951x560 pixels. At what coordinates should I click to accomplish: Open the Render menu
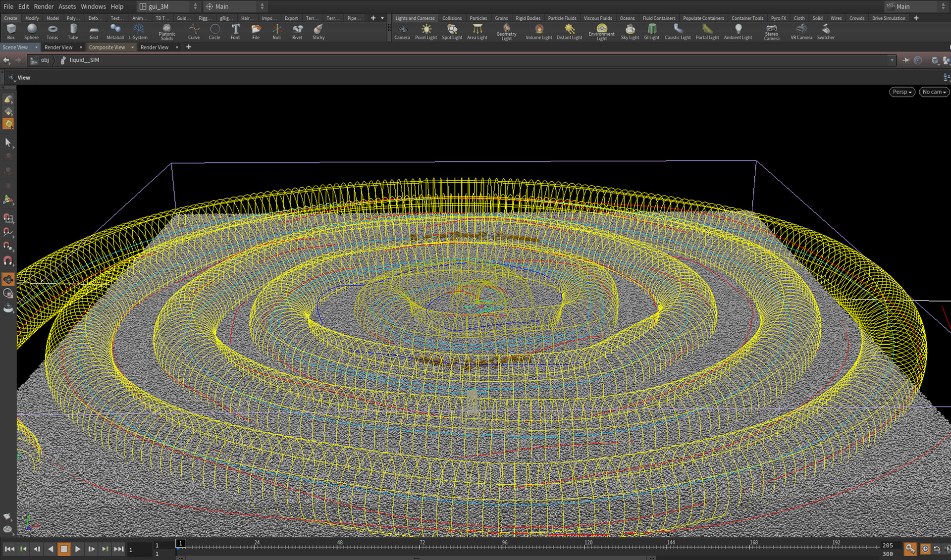44,6
